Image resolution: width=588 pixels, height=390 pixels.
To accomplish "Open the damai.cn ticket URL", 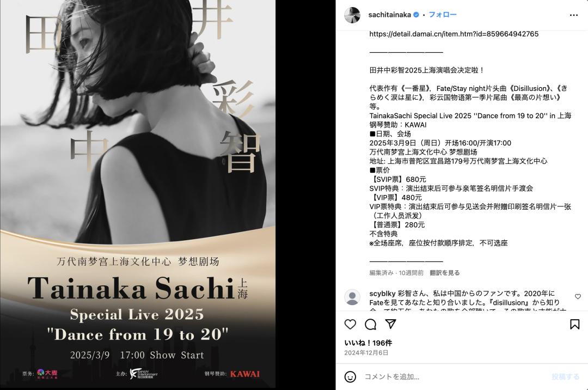I will [454, 34].
